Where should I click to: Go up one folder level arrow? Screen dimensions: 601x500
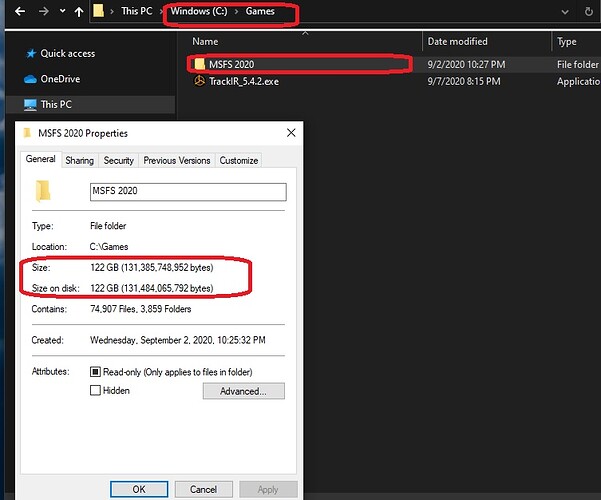coord(80,13)
